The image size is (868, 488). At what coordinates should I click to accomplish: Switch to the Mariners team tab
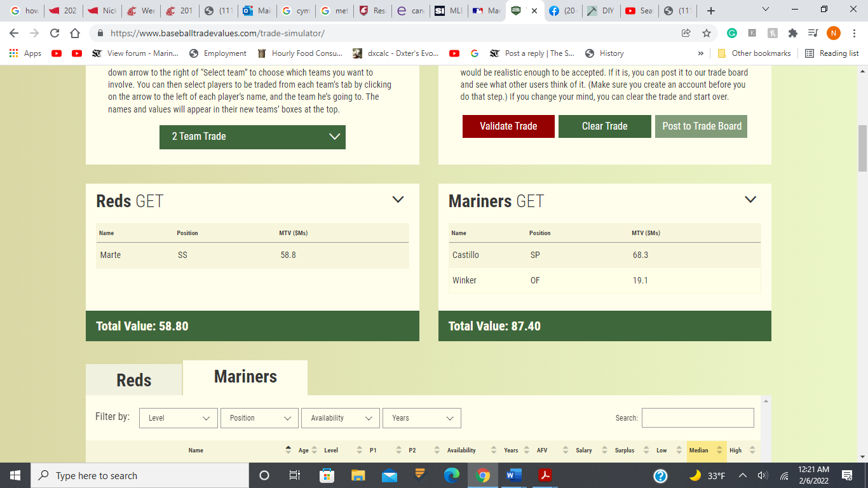245,377
